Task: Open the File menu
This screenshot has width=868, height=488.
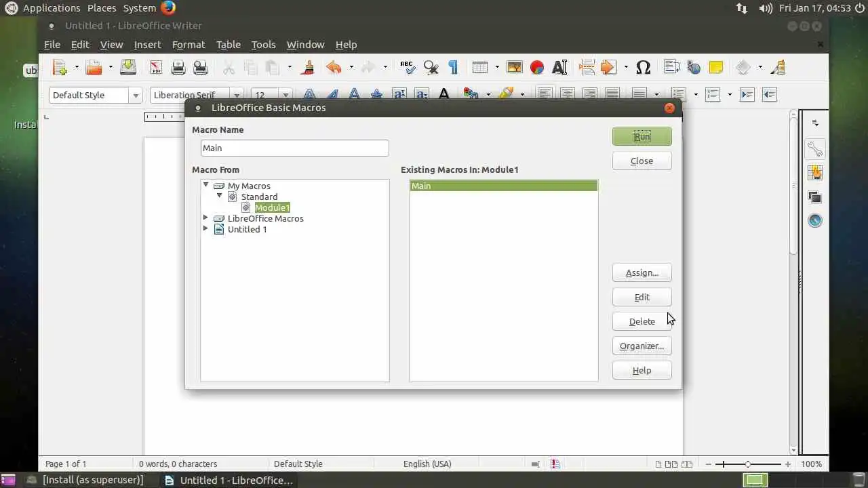Action: click(x=52, y=45)
